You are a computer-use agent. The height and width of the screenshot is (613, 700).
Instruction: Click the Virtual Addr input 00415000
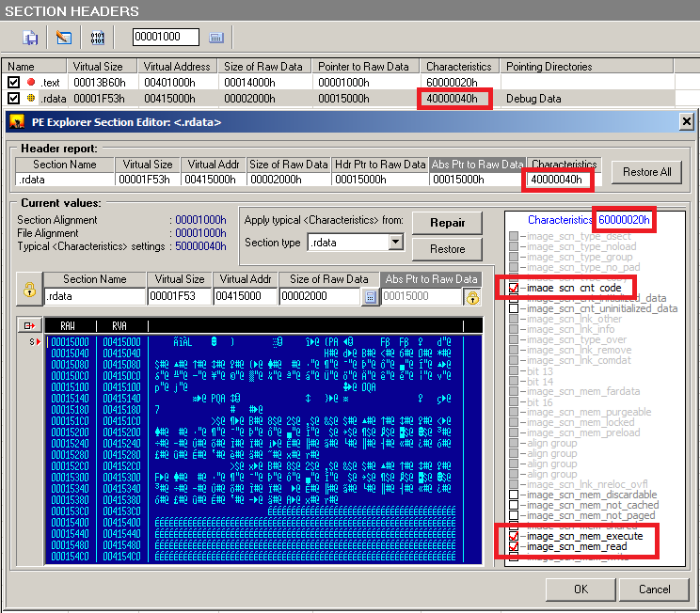coord(246,296)
